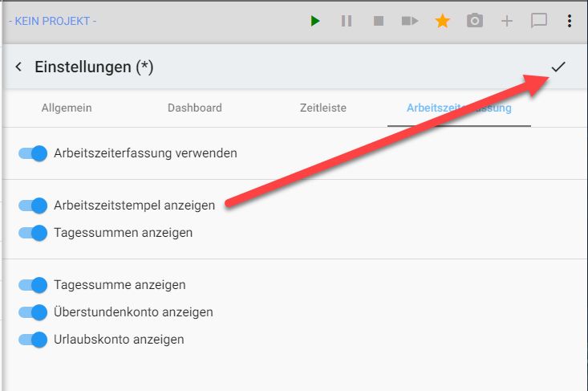Select the Arbeitszeiterfassung tab

coord(459,108)
